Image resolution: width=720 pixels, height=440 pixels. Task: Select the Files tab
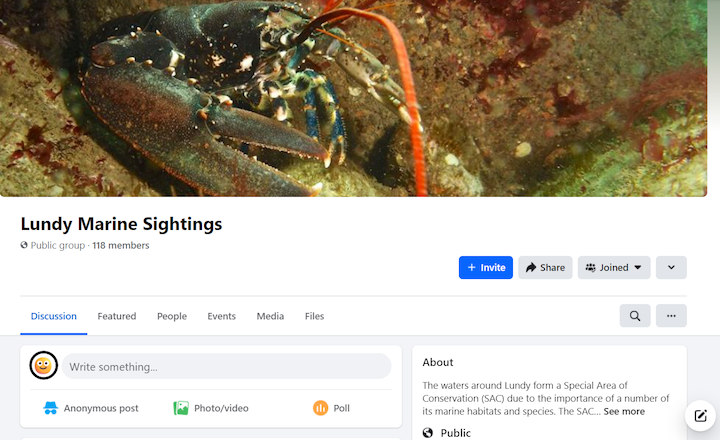click(x=315, y=316)
